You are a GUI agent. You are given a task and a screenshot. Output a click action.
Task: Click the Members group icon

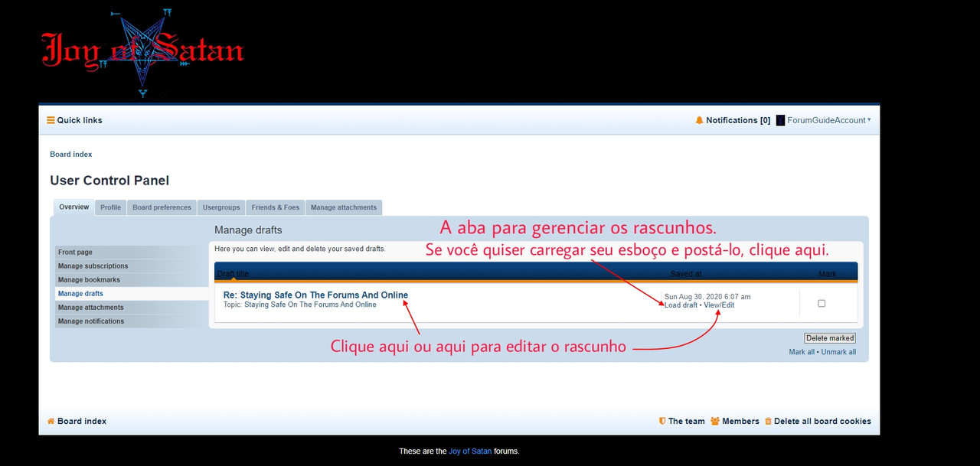[715, 422]
